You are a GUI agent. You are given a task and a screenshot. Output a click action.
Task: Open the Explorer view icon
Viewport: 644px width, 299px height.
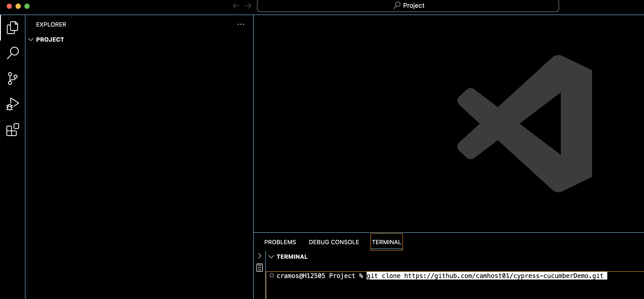click(12, 27)
